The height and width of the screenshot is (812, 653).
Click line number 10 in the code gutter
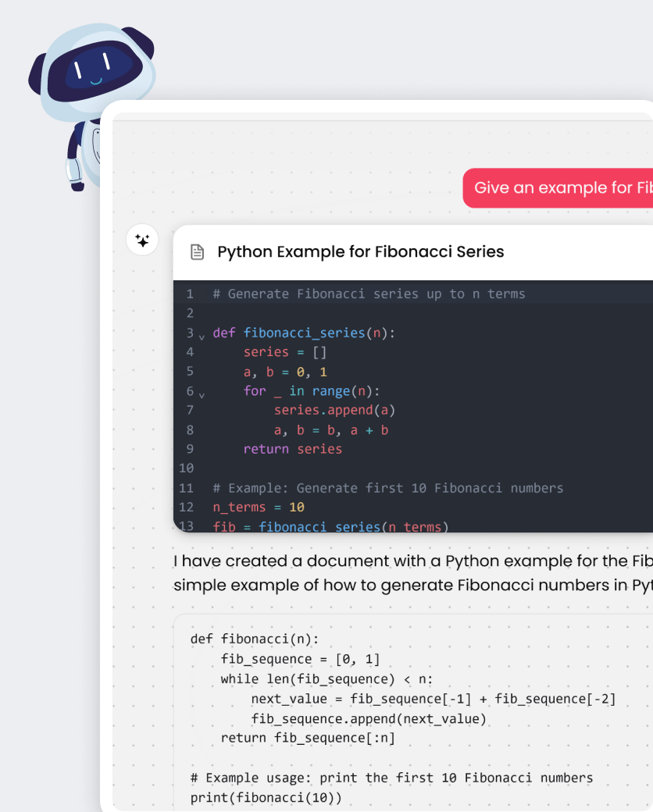187,468
